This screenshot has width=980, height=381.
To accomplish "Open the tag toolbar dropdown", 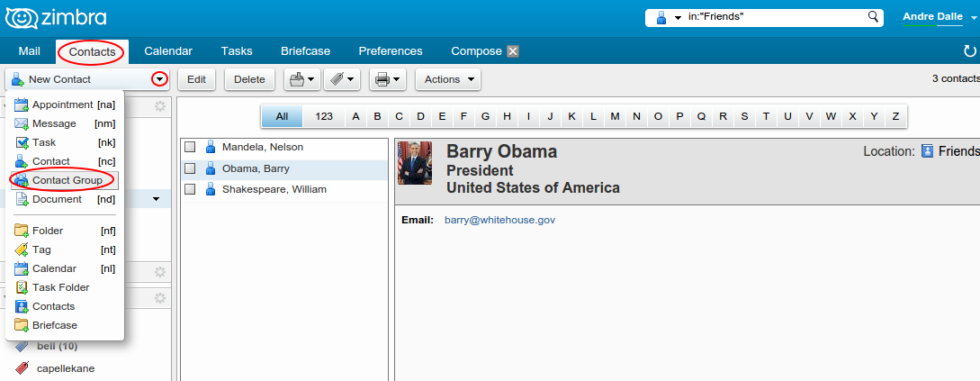I will 342,79.
